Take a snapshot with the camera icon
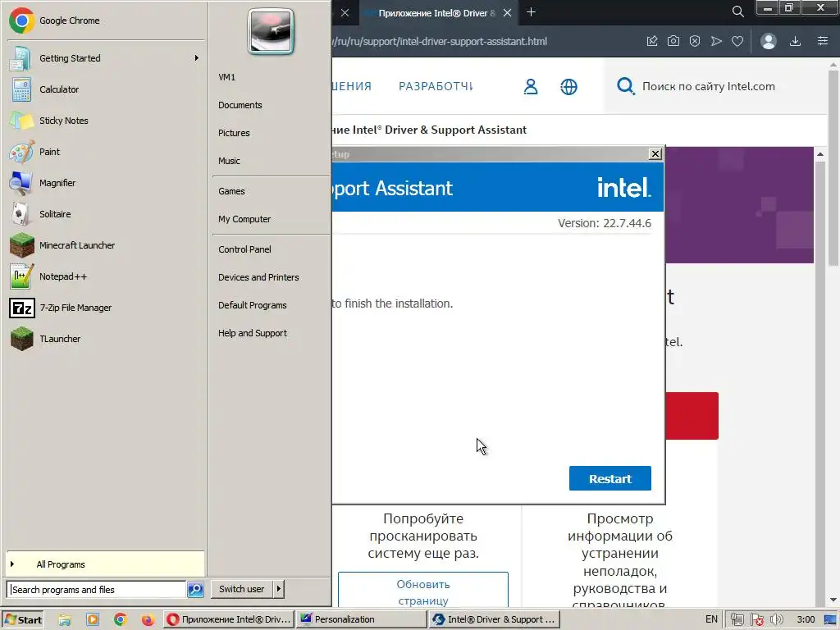840x630 pixels. click(x=673, y=41)
